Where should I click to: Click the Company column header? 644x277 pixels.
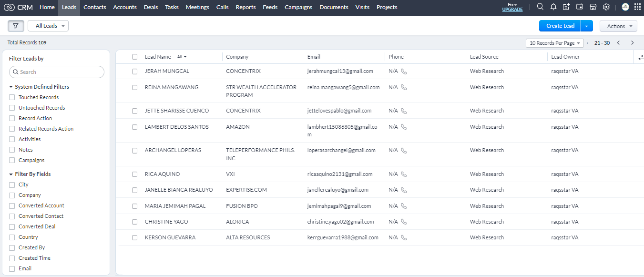[237, 57]
